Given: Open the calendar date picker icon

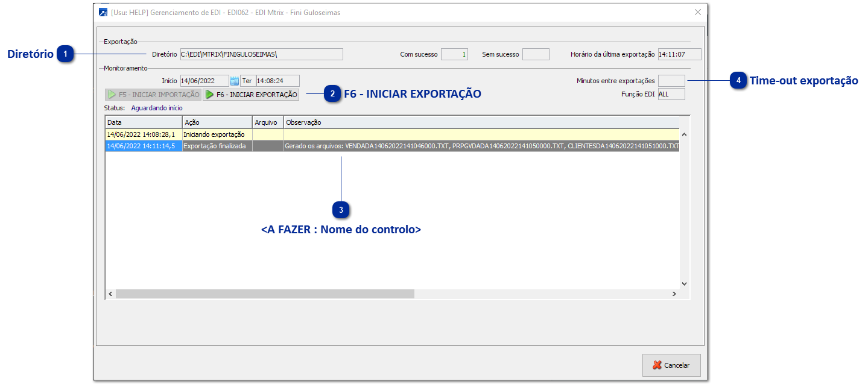Looking at the screenshot, I should coord(233,80).
